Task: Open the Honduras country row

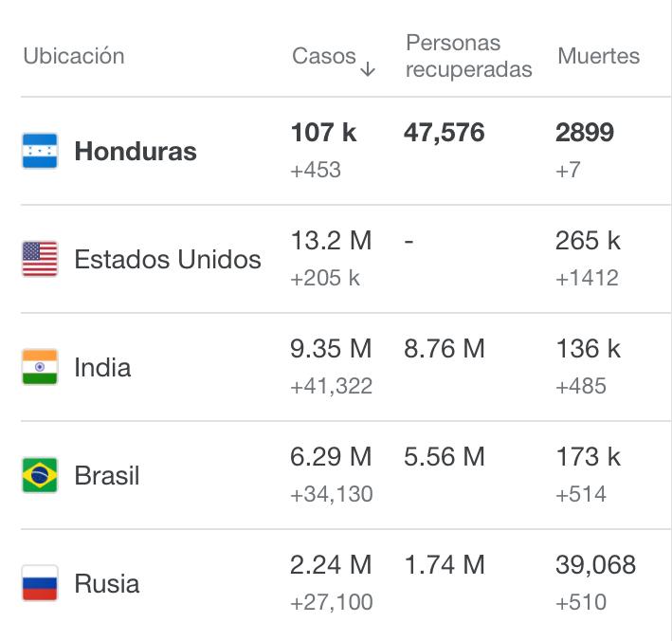Action: pos(345,151)
